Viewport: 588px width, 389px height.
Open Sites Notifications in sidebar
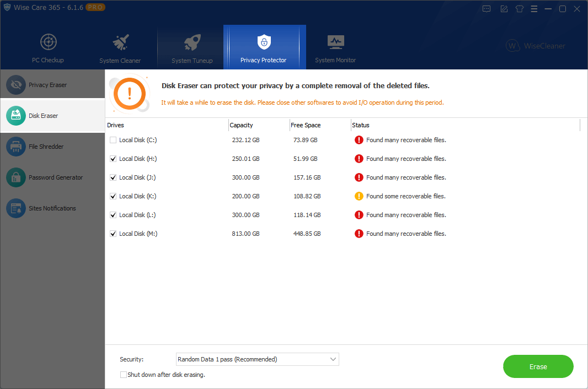point(52,208)
